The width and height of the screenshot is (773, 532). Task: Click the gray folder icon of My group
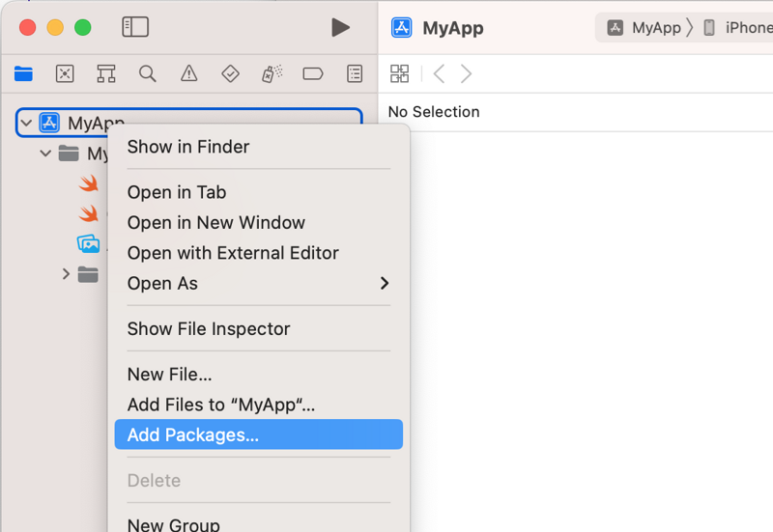[x=69, y=154]
